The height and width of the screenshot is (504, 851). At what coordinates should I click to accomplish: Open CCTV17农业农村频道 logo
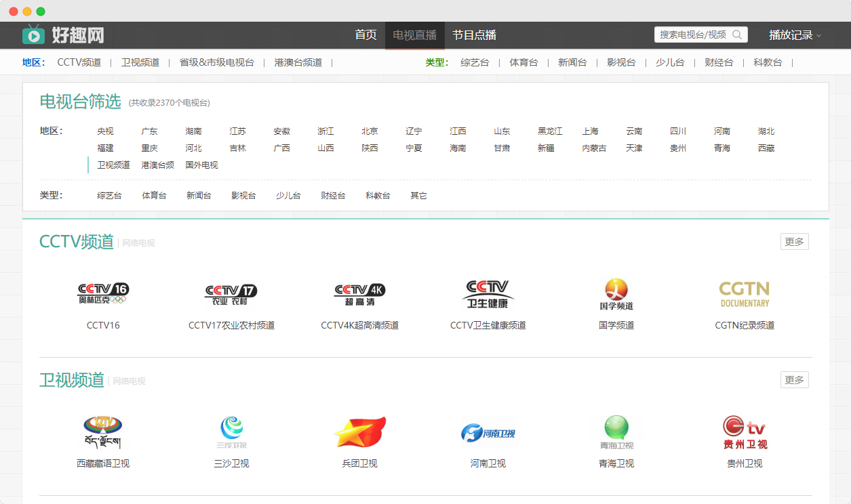[x=231, y=294]
